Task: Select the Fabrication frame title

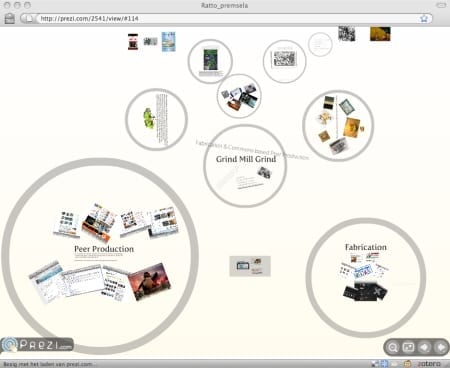Action: 366,247
